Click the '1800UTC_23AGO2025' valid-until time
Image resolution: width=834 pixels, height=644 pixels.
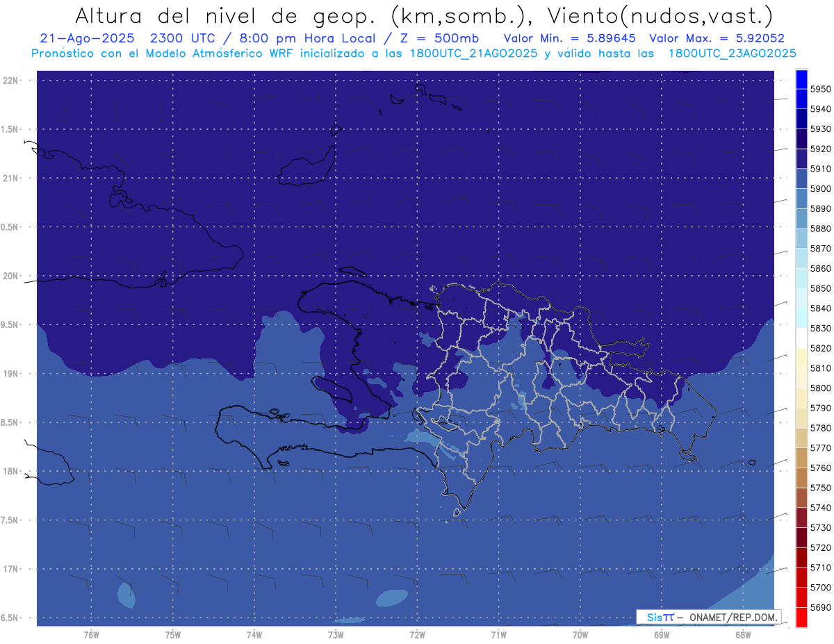pyautogui.click(x=732, y=53)
